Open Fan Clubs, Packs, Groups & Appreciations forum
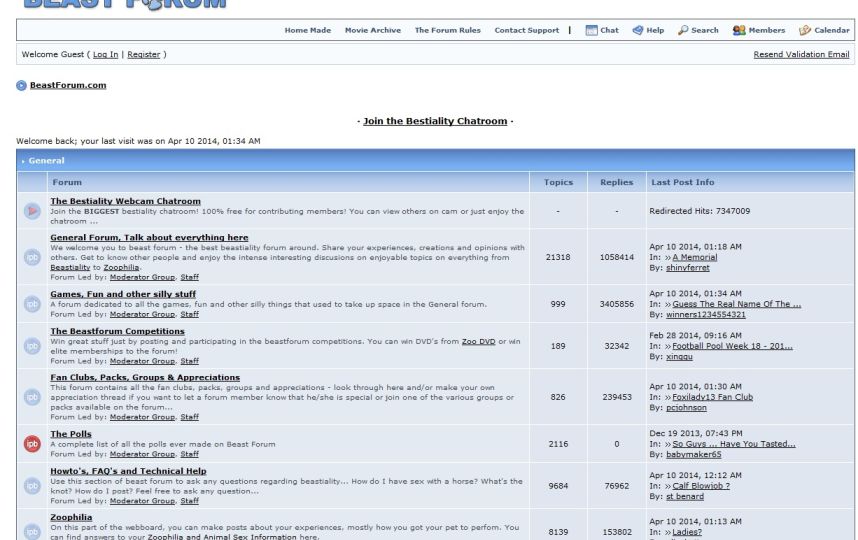Screen dimensions: 858x540 click(145, 378)
